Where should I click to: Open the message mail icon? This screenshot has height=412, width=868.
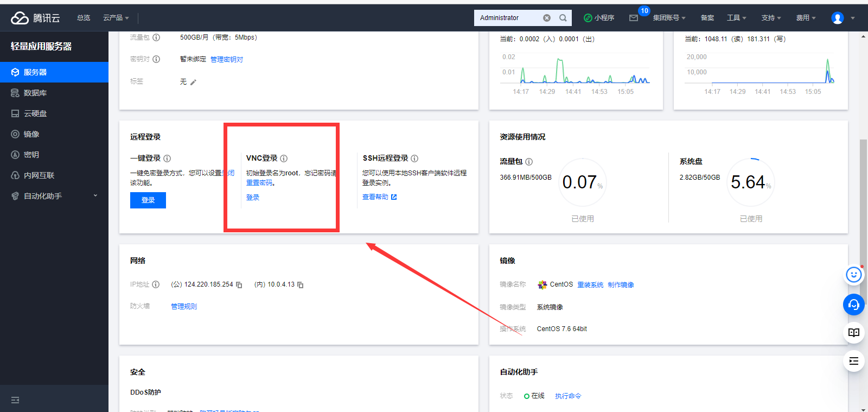[x=633, y=18]
